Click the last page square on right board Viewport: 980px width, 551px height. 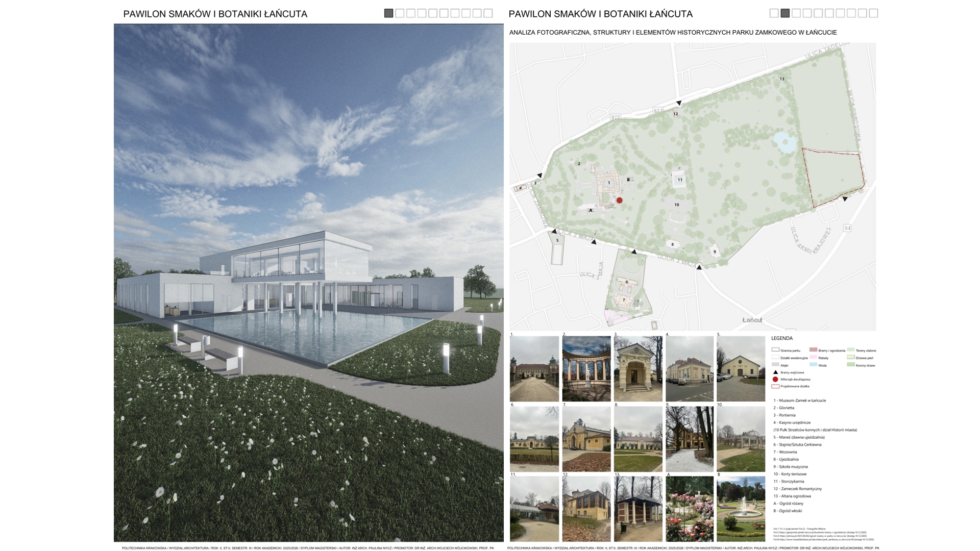pos(873,13)
